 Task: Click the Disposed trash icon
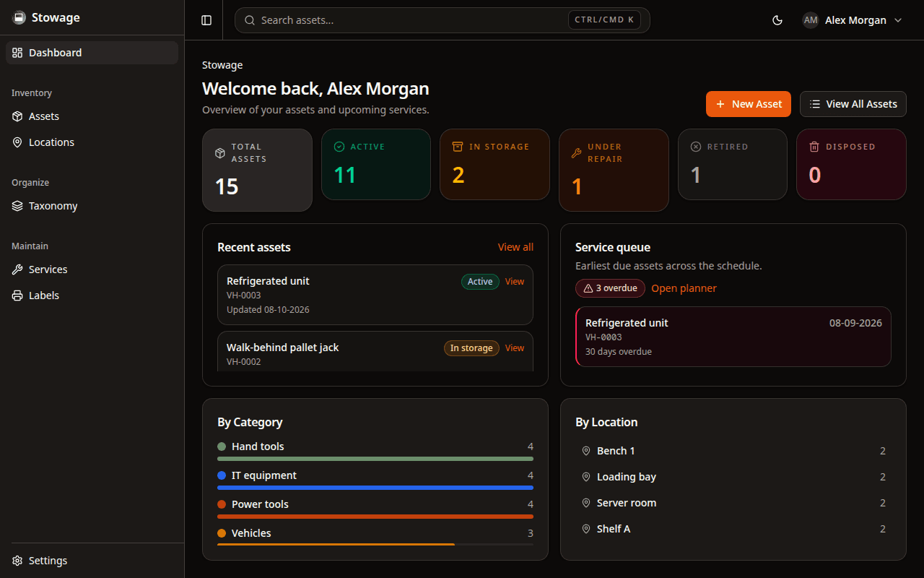click(x=814, y=147)
